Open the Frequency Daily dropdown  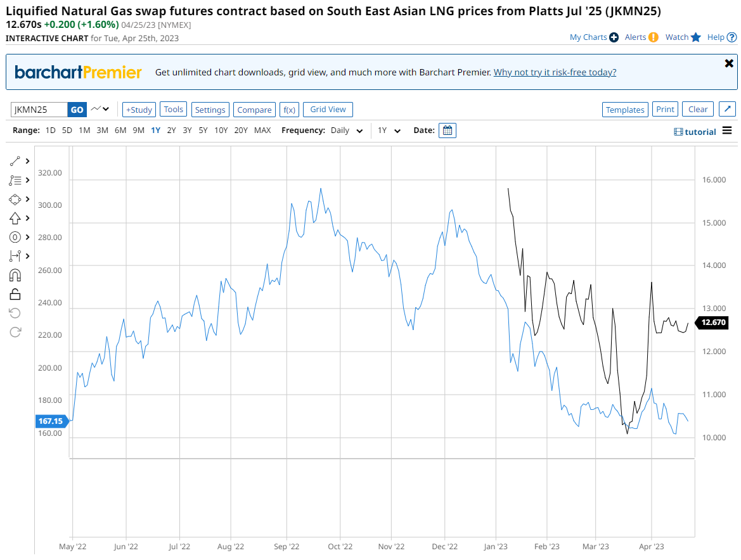pyautogui.click(x=347, y=130)
